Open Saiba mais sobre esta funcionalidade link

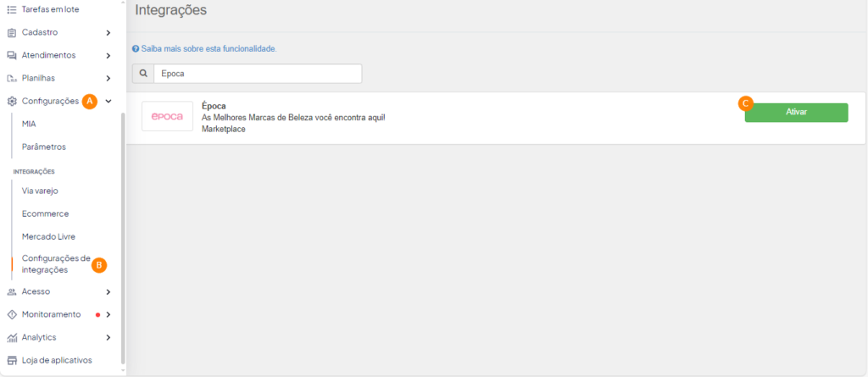(209, 49)
